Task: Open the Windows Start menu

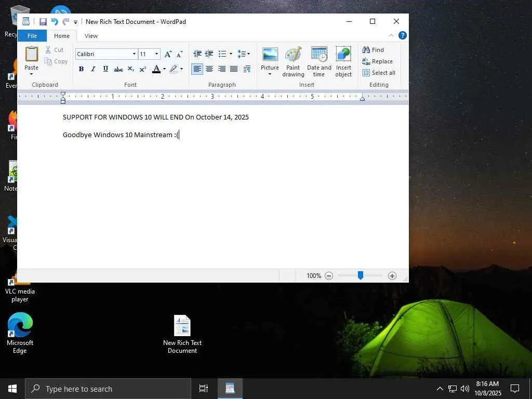Action: coord(12,389)
